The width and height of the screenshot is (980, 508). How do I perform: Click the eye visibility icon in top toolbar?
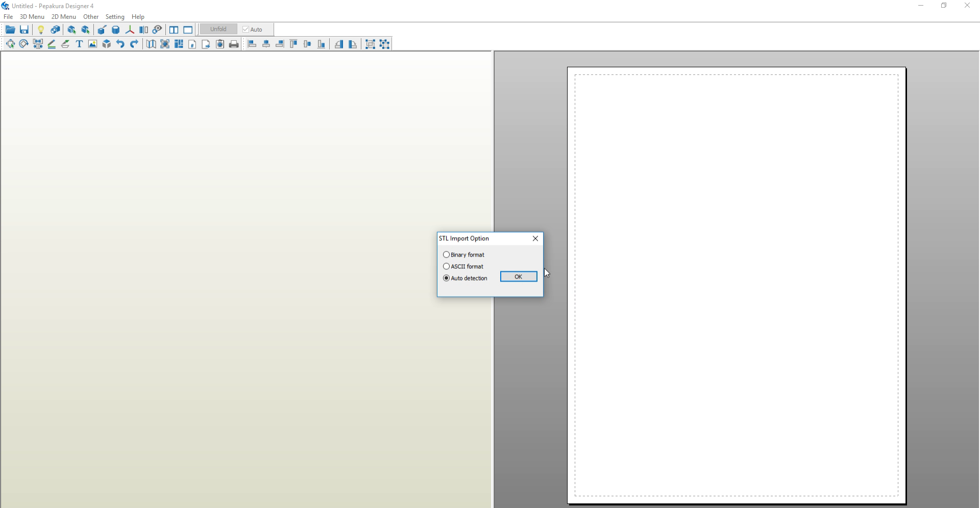(157, 30)
